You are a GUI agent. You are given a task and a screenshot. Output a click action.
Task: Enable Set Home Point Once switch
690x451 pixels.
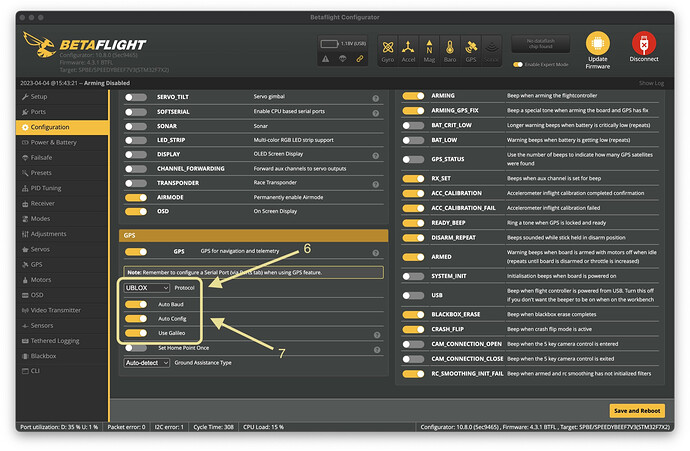[x=136, y=348]
